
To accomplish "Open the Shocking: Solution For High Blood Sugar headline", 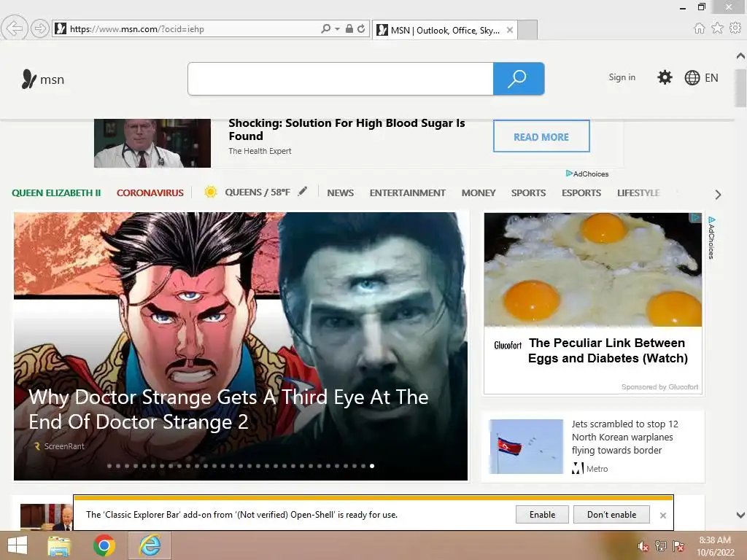I will 347,130.
